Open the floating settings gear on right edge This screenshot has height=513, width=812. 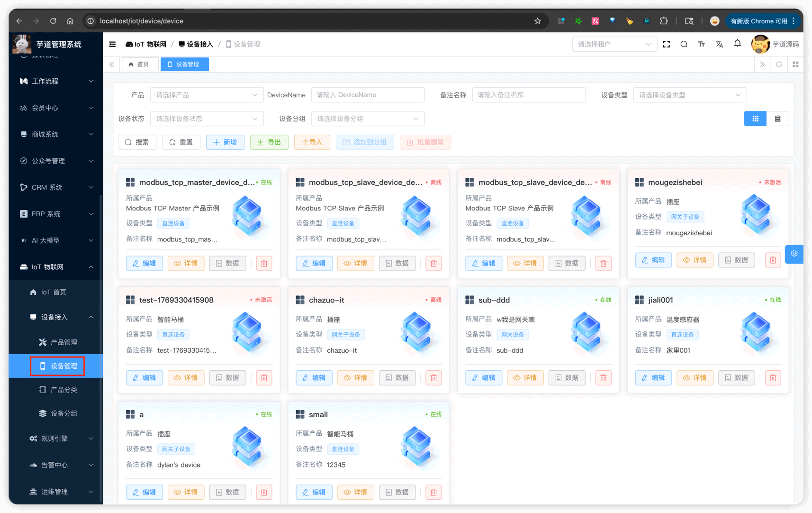tap(794, 254)
